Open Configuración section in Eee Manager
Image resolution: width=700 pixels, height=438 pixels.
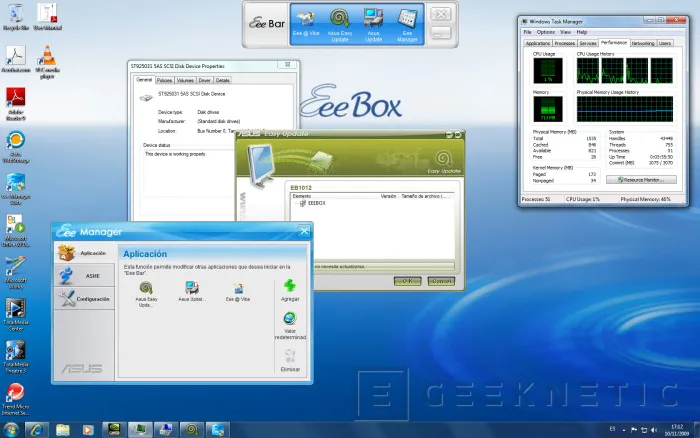pos(84,299)
